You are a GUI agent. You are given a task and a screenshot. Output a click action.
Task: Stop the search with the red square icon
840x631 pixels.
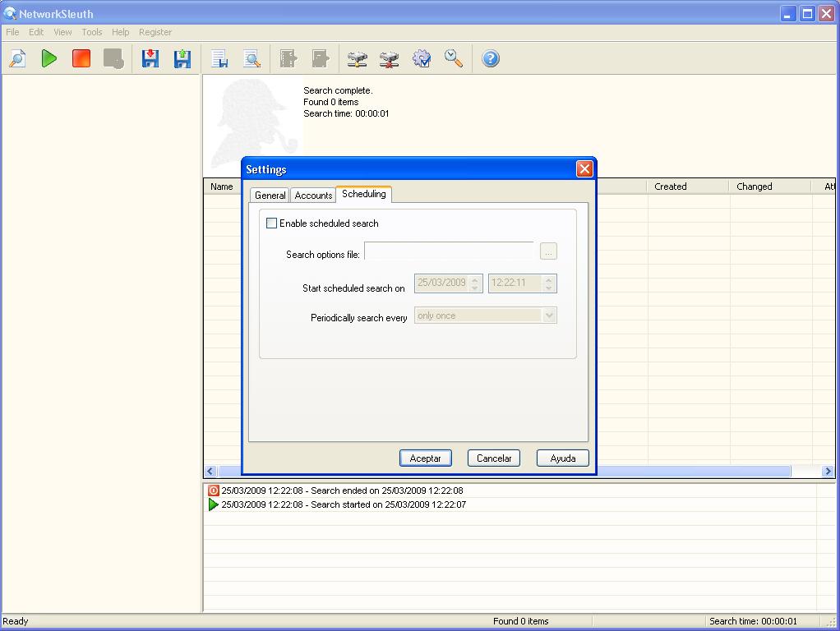tap(81, 58)
